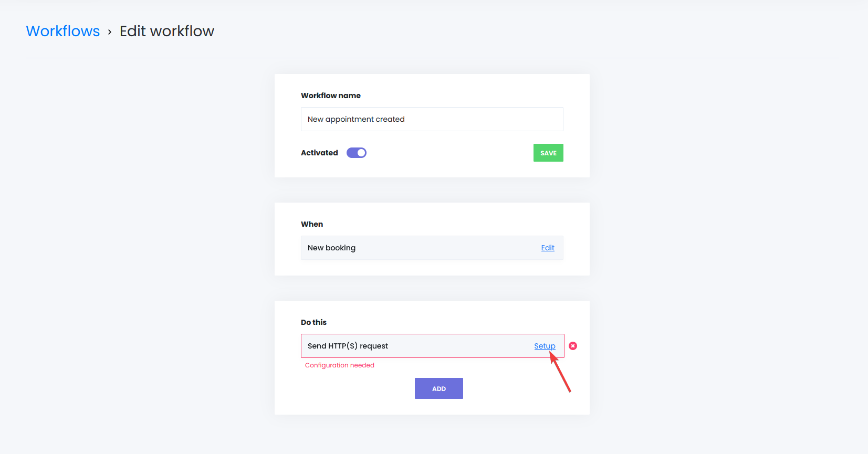This screenshot has height=454, width=868.
Task: Enable the workflow via the Activated toggle
Action: coord(357,152)
